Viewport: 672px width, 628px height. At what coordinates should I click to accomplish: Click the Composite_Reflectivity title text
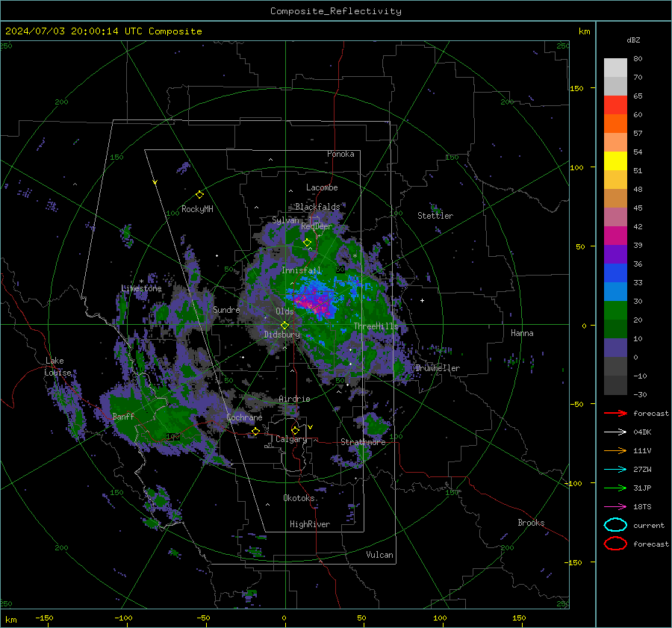(335, 11)
